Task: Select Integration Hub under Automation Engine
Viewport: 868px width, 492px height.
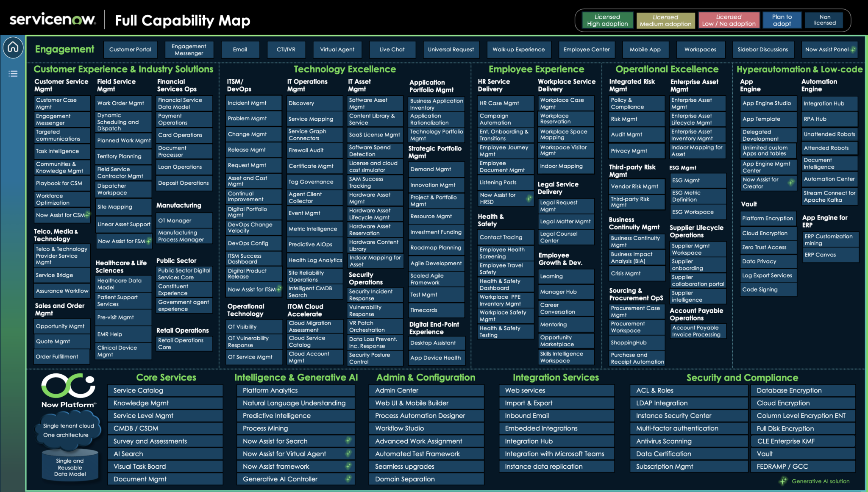Action: 830,103
